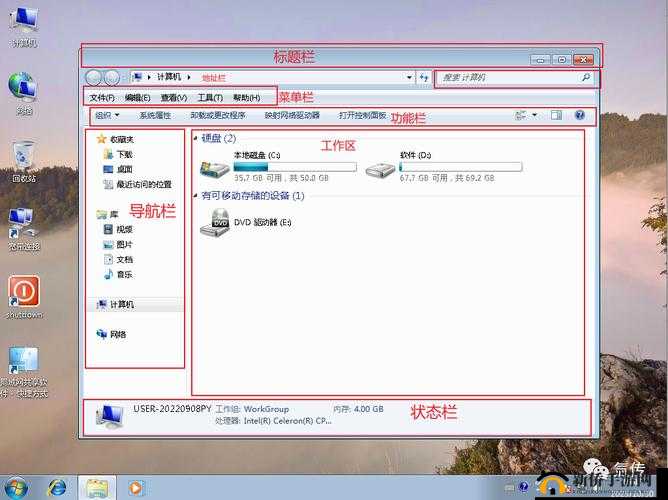Click the search magnifier icon
668x500 pixels.
point(586,78)
